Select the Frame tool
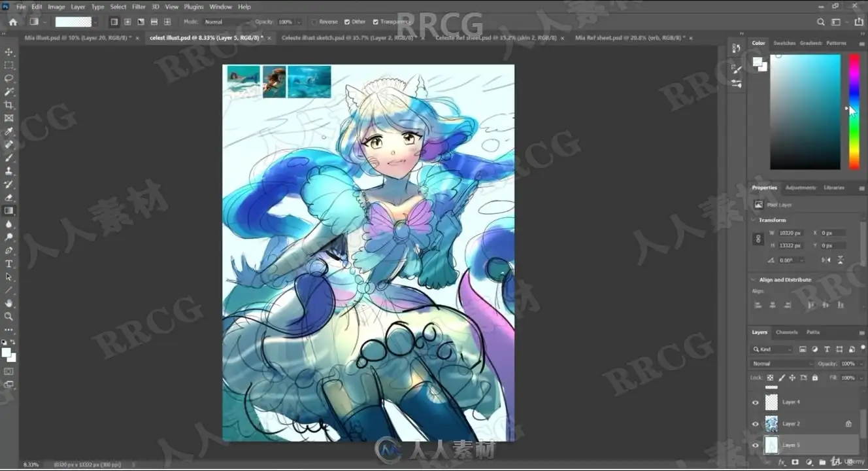 (x=8, y=118)
